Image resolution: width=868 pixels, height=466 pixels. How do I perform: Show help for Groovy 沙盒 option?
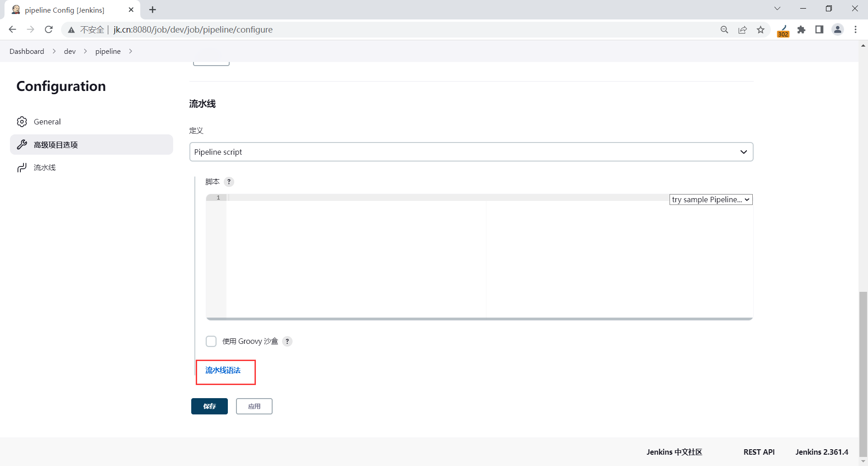click(287, 342)
